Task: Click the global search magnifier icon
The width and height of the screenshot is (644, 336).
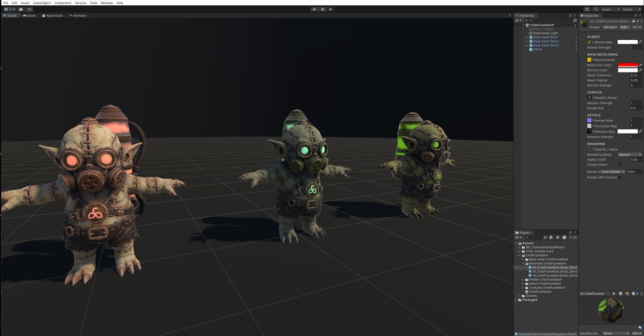Action: [596, 9]
